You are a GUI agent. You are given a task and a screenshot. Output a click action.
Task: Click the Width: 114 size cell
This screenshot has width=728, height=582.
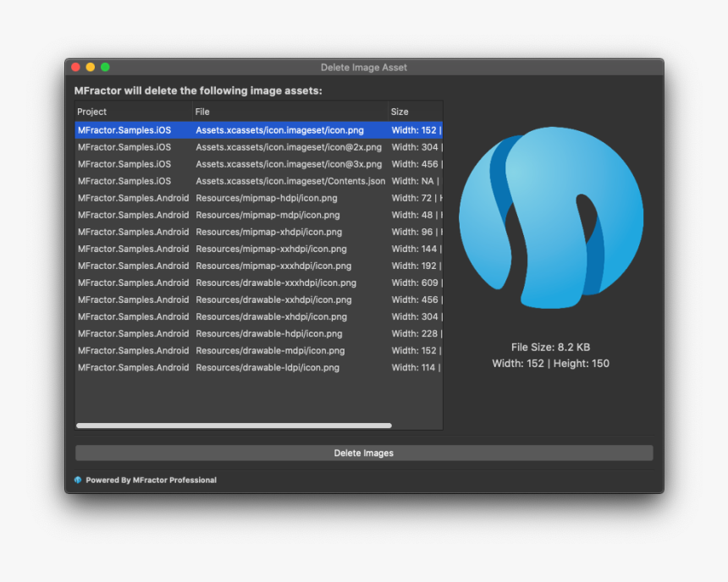click(x=416, y=368)
